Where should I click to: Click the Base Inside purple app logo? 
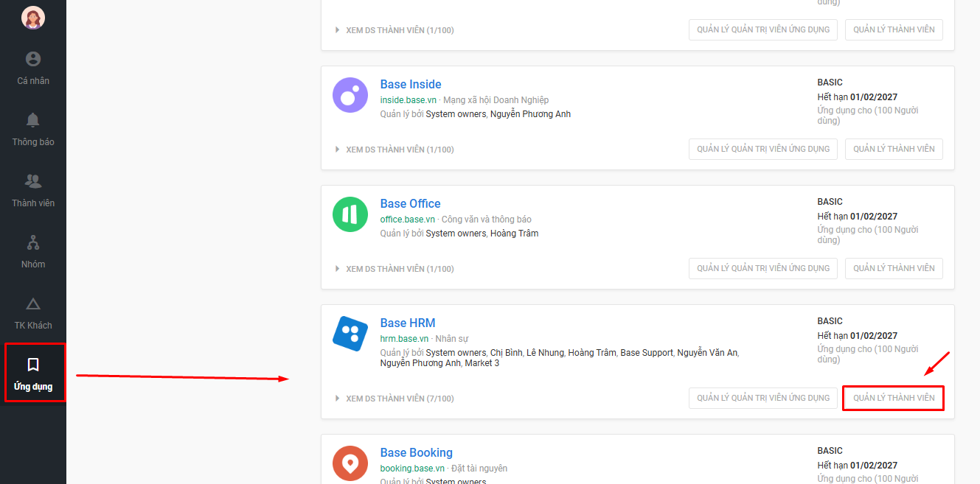(350, 95)
